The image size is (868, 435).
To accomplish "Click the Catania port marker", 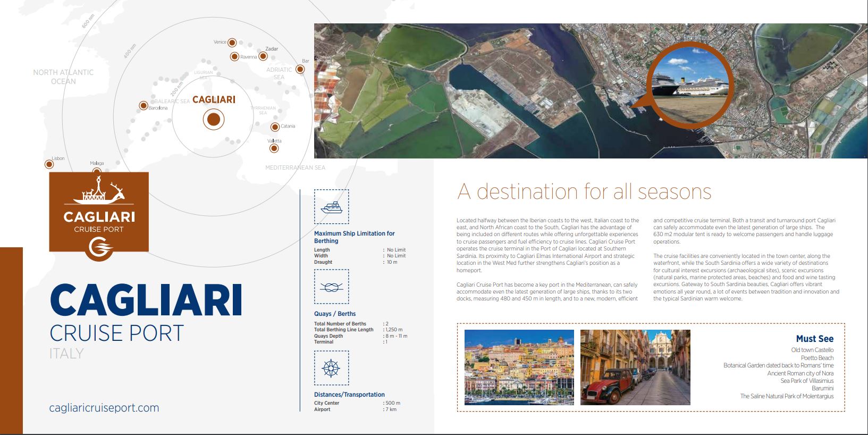I will pyautogui.click(x=275, y=127).
